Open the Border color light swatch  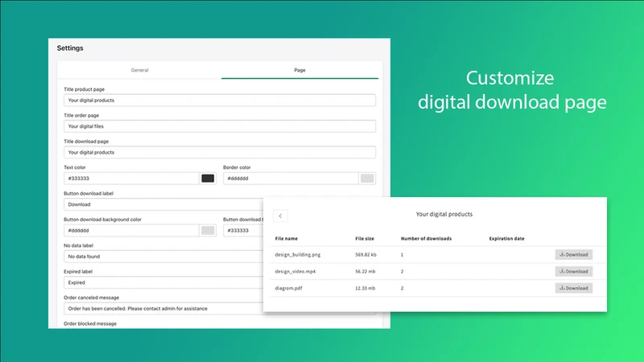pos(367,179)
